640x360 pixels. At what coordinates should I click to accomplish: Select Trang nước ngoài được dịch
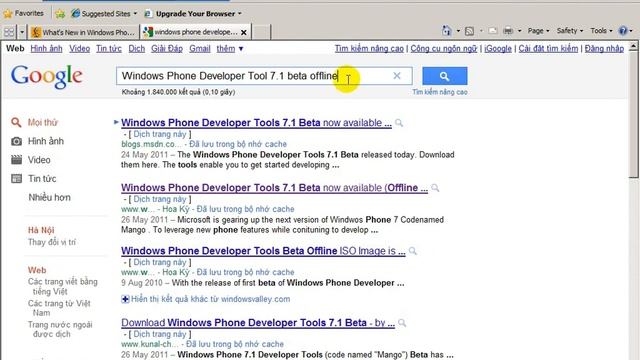60,329
